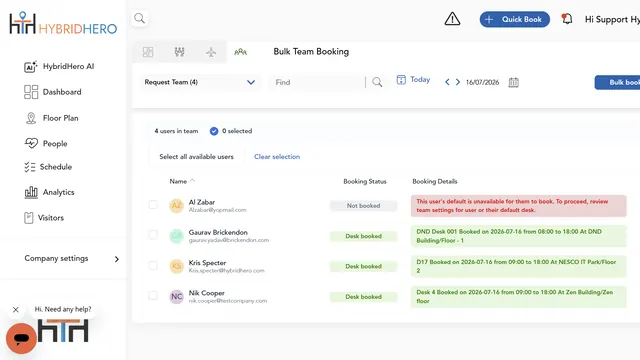Click the warning triangle alert icon
Image resolution: width=640 pixels, height=360 pixels.
point(452,19)
